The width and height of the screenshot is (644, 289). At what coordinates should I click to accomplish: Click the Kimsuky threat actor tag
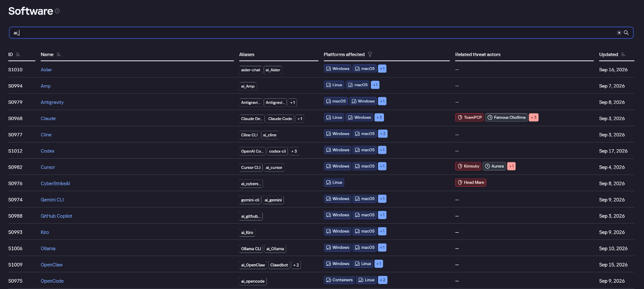click(x=468, y=166)
